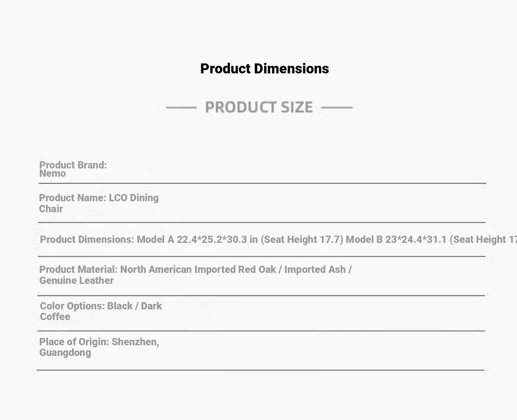Click the divider line below Genuine Leather
This screenshot has height=420, width=517.
point(261,296)
